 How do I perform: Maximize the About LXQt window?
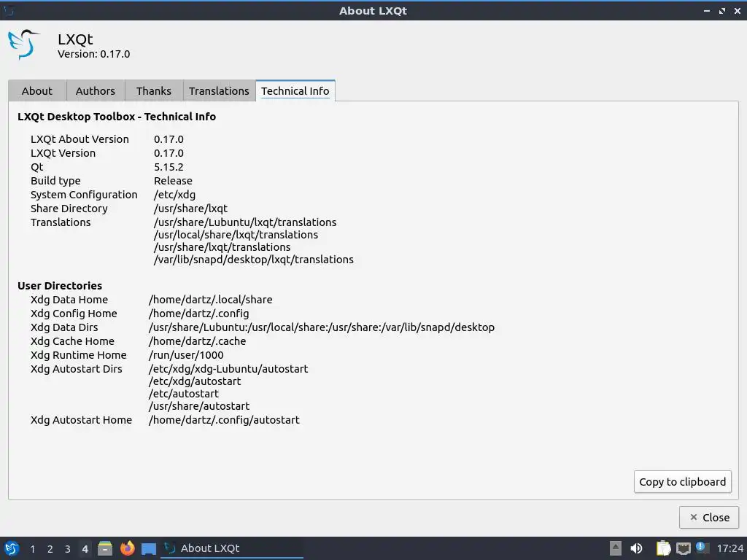point(722,10)
